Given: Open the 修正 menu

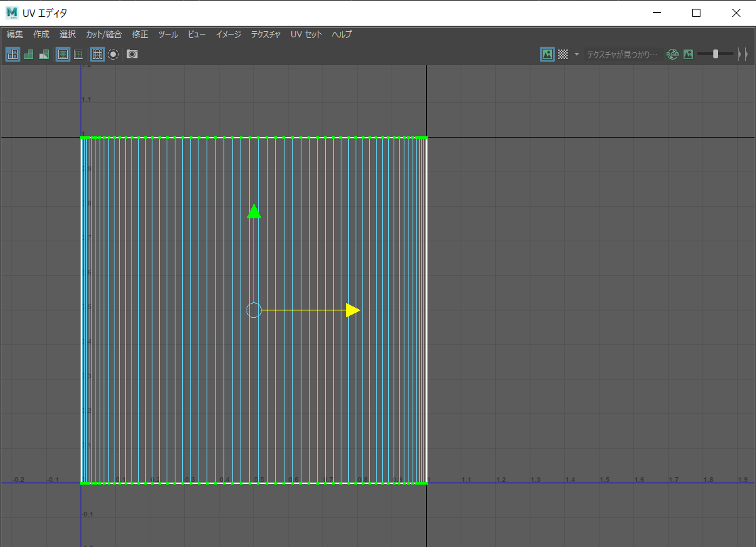Looking at the screenshot, I should [140, 35].
